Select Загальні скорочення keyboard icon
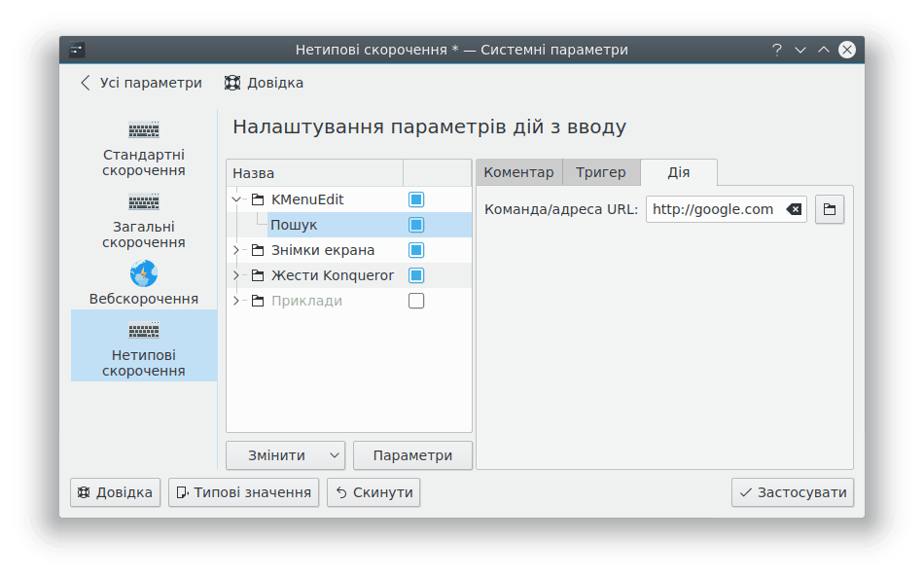Image resolution: width=924 pixels, height=577 pixels. [144, 202]
